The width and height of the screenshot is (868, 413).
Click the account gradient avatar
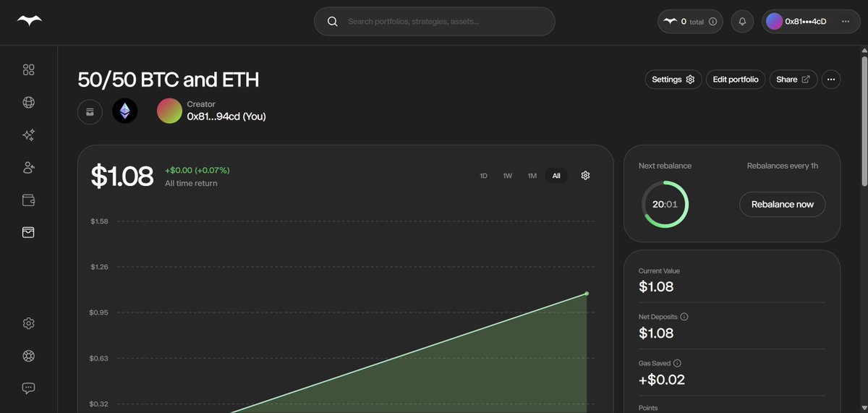(x=775, y=22)
